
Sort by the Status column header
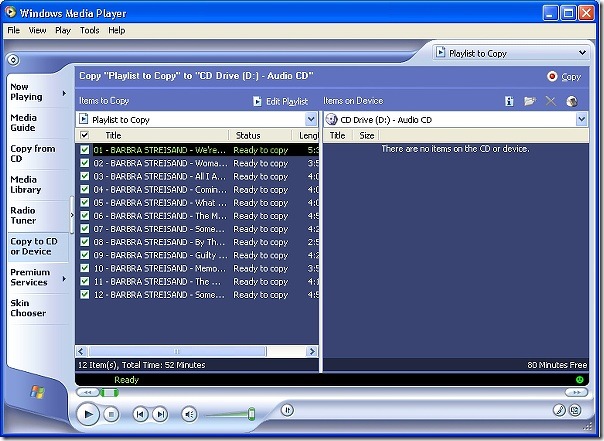click(260, 135)
